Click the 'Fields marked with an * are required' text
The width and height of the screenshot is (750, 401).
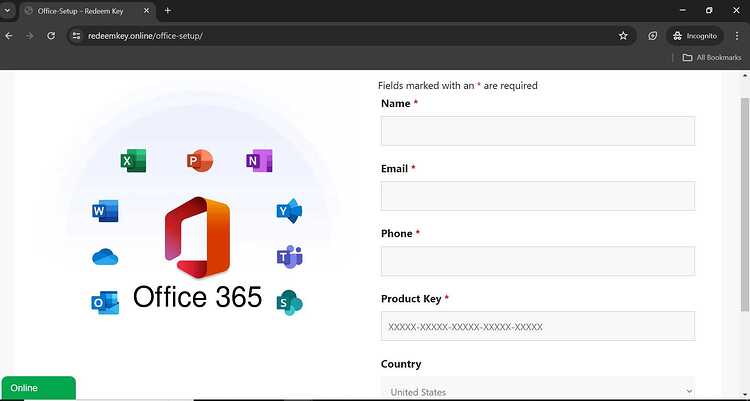pos(458,86)
